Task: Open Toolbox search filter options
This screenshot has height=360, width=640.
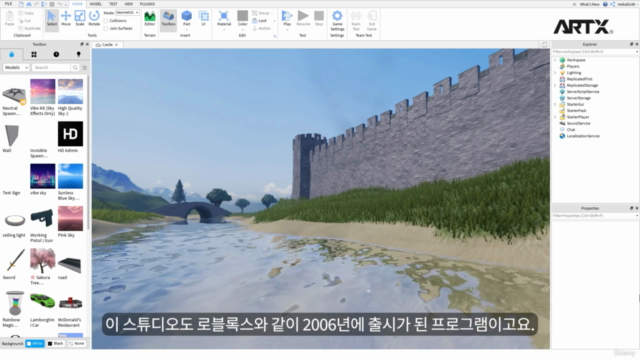Action: (84, 67)
